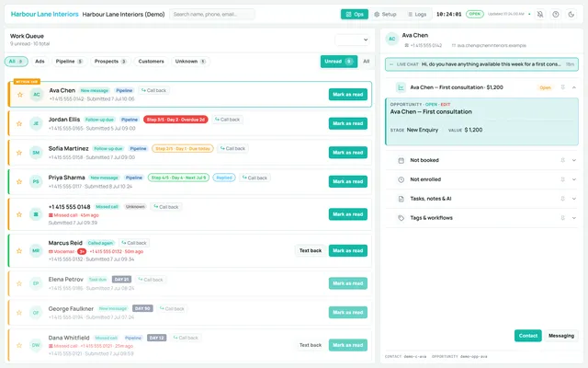The image size is (588, 368).
Task: Focus the search name, phone, email field
Action: click(212, 15)
